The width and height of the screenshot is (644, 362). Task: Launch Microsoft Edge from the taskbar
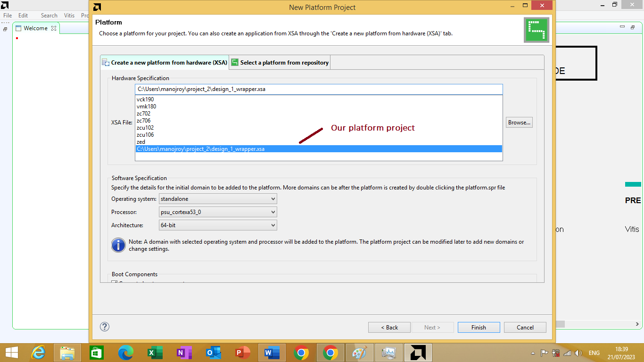pos(126,353)
